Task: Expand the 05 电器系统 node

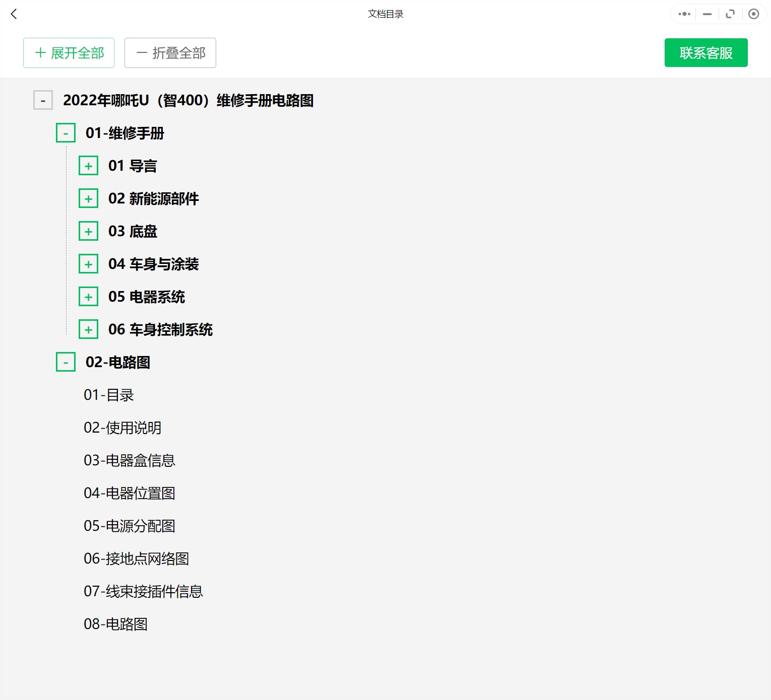Action: click(88, 297)
